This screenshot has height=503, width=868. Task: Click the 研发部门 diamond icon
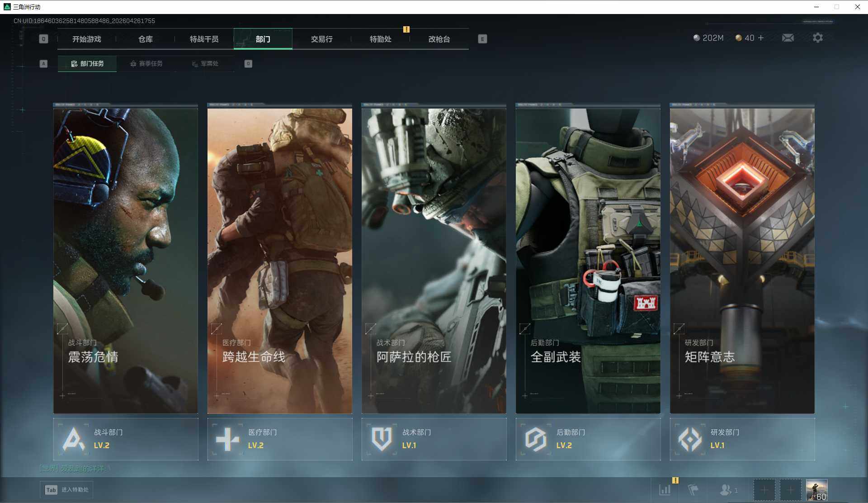[690, 439]
